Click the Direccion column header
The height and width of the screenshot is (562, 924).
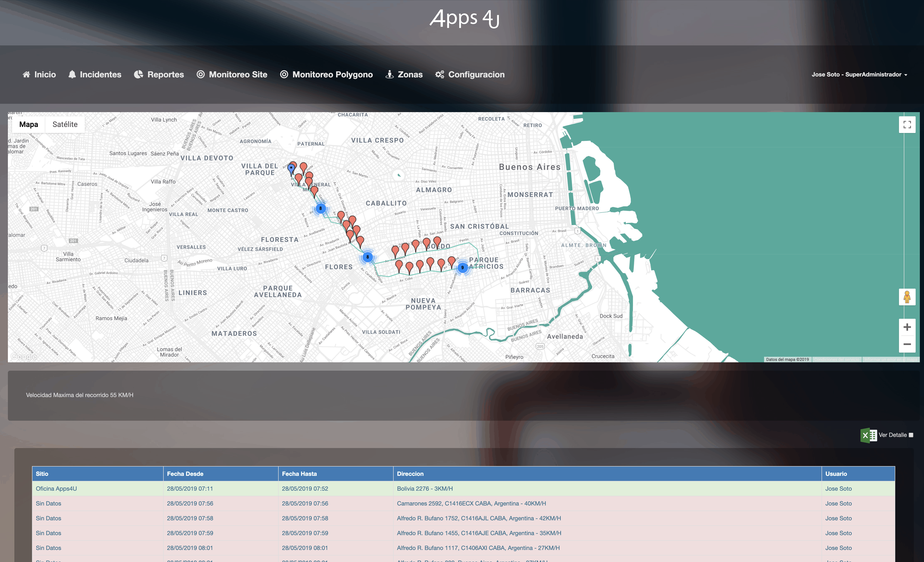[410, 474]
